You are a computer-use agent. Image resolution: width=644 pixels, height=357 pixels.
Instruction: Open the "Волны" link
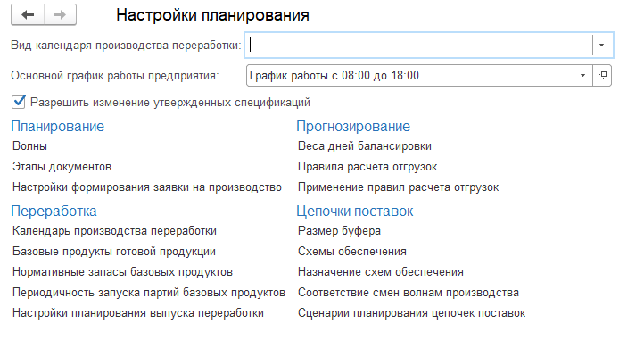(x=30, y=145)
